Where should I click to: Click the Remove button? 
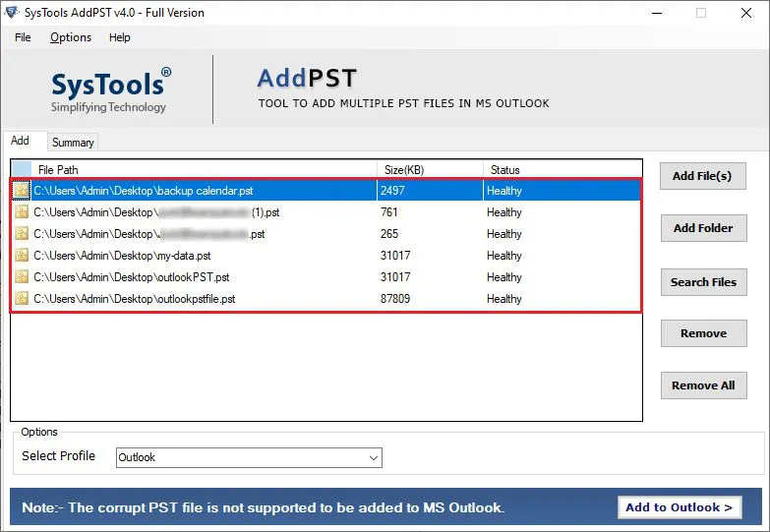click(703, 333)
